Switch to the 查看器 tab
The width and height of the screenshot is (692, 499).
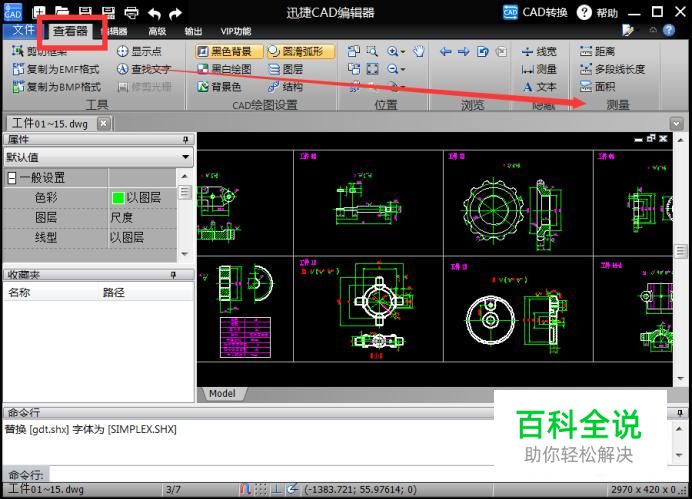coord(70,31)
